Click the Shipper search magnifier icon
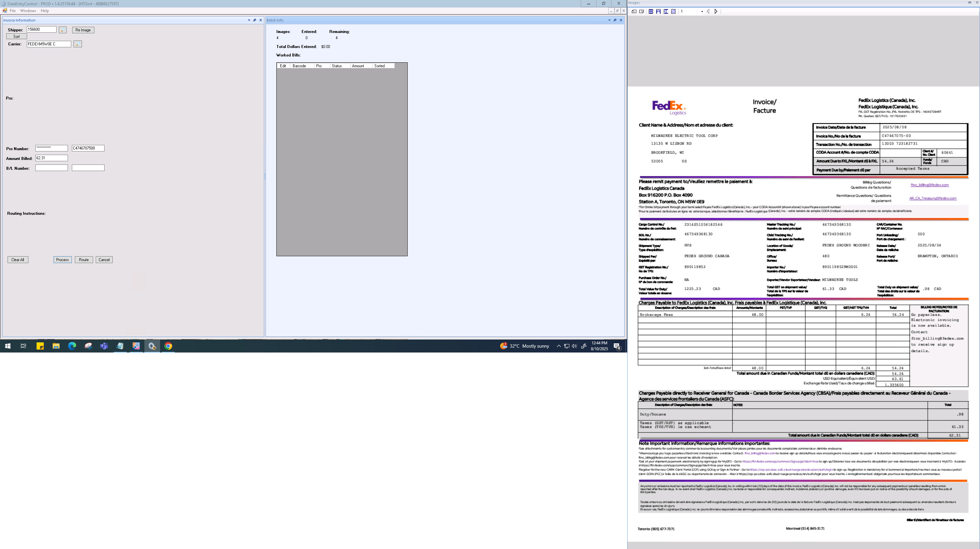 [63, 30]
